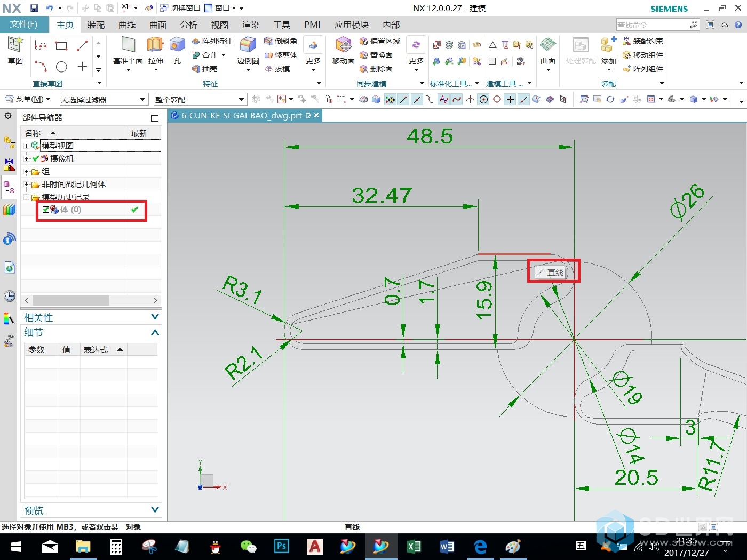Image resolution: width=747 pixels, height=560 pixels.
Task: Open the Sketch (草图) tool
Action: coord(15,50)
